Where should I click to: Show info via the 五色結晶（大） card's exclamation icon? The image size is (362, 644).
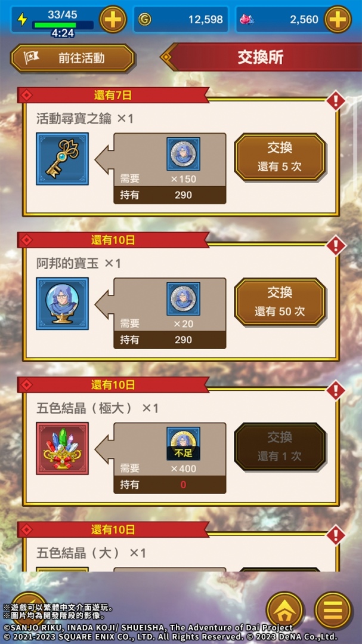[x=336, y=535]
